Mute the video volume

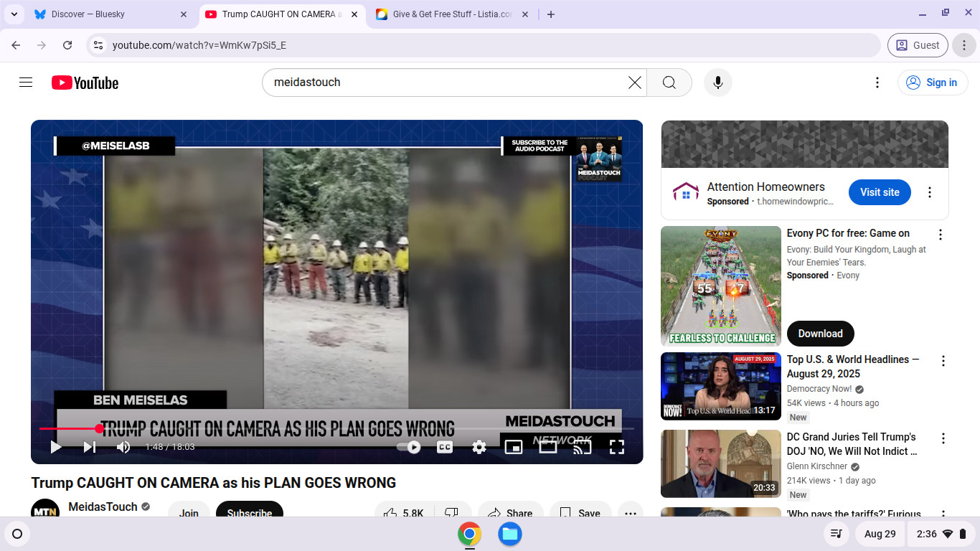123,447
